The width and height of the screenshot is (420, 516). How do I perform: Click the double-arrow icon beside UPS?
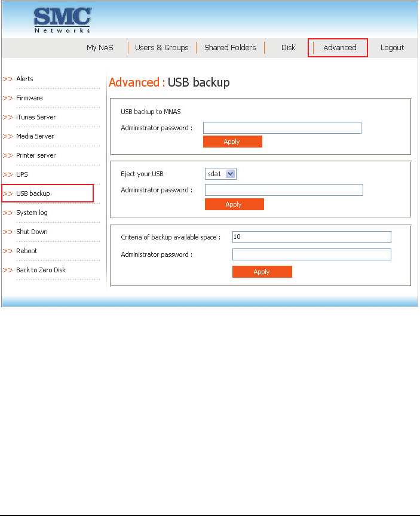[x=8, y=174]
